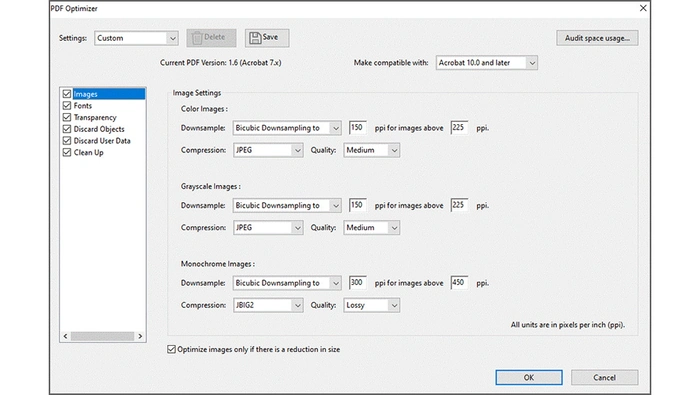Open Monochrome Images JBIG2 compression dropdown
The image size is (700, 395).
[268, 305]
